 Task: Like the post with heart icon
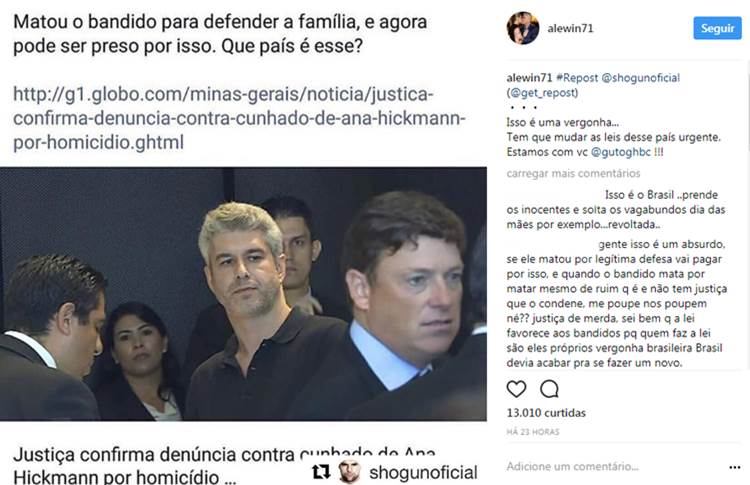516,389
